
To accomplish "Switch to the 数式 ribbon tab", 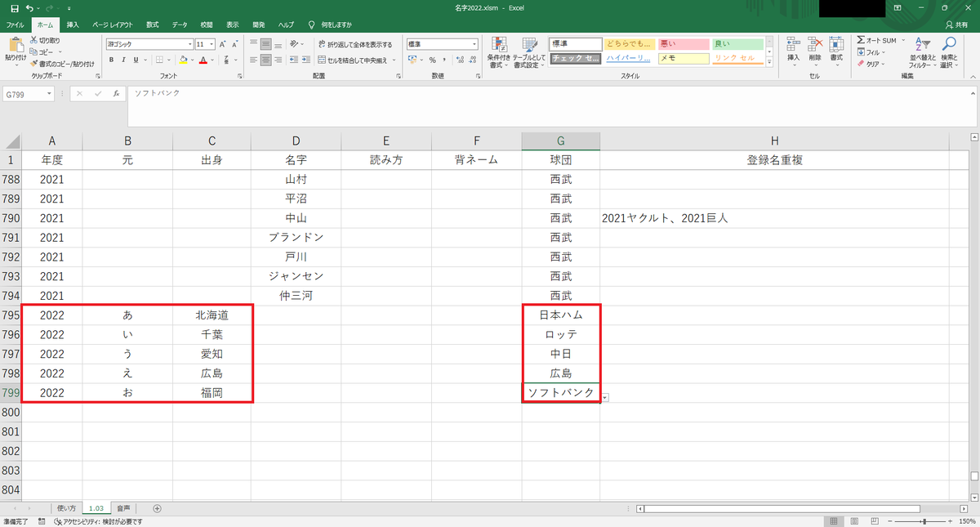I will (x=153, y=25).
